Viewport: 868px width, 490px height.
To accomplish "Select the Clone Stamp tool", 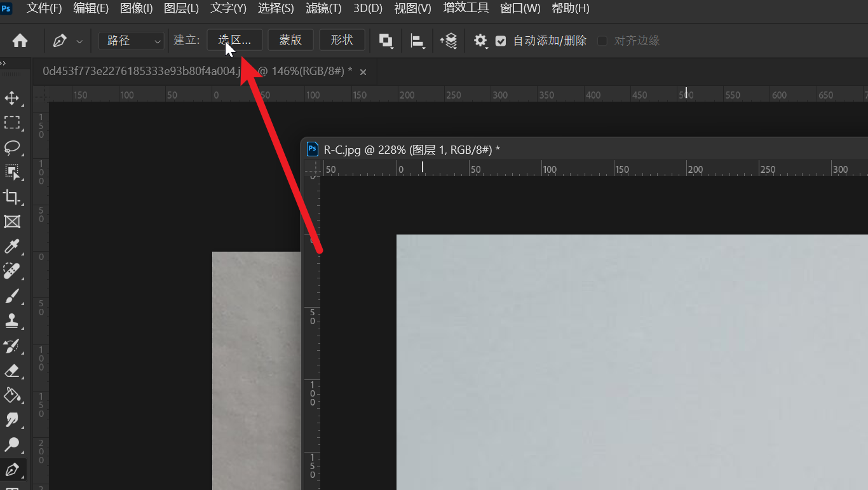I will tap(12, 321).
